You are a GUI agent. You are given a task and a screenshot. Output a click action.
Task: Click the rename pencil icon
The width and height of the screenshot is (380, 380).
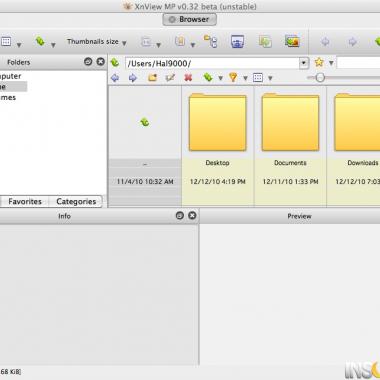[170, 78]
